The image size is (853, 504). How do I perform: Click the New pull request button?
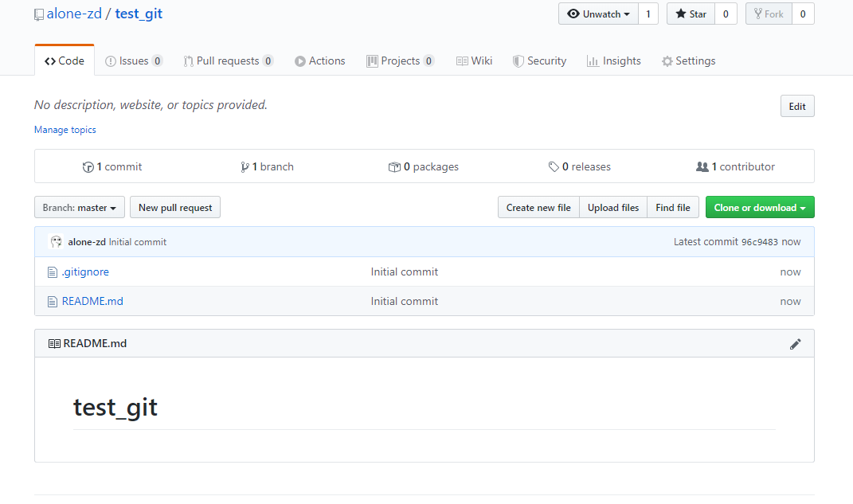(x=175, y=207)
